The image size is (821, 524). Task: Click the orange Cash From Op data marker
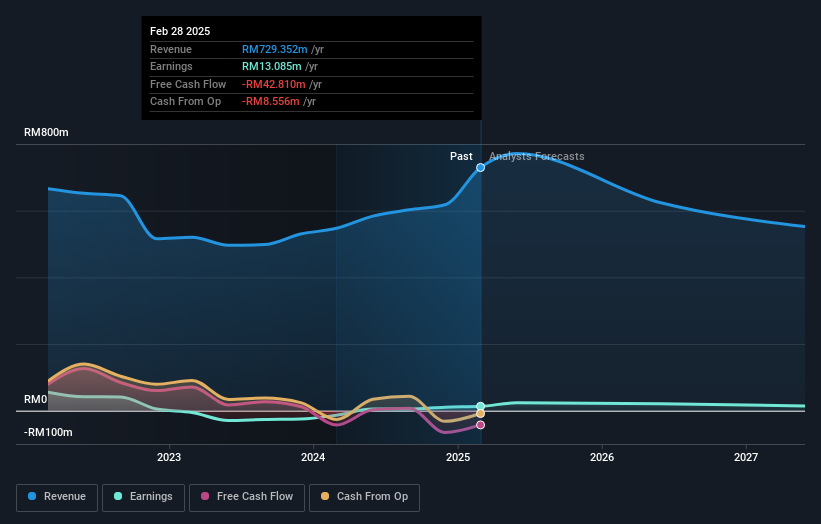[x=480, y=414]
